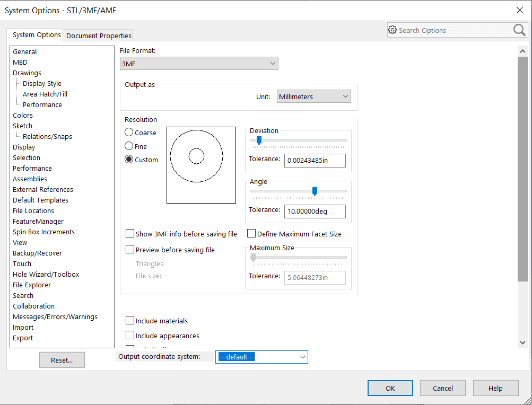532x405 pixels.
Task: Select FeatureManager in the options list
Action: [x=38, y=221]
